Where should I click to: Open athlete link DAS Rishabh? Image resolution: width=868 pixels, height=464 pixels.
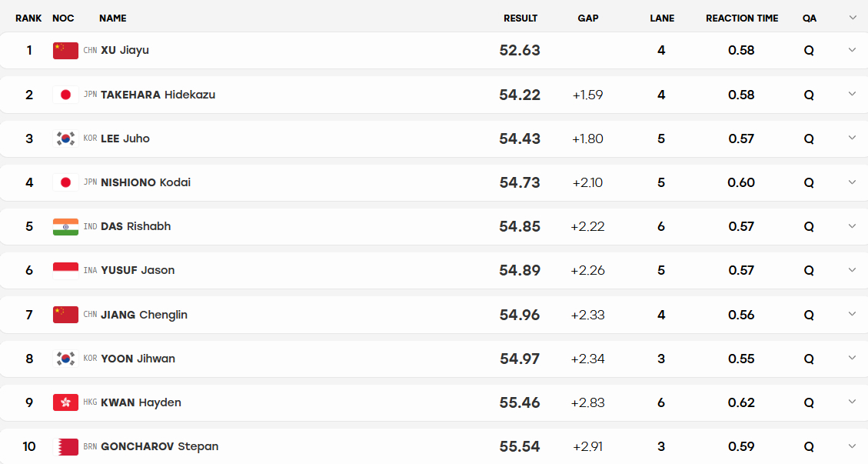click(x=135, y=227)
